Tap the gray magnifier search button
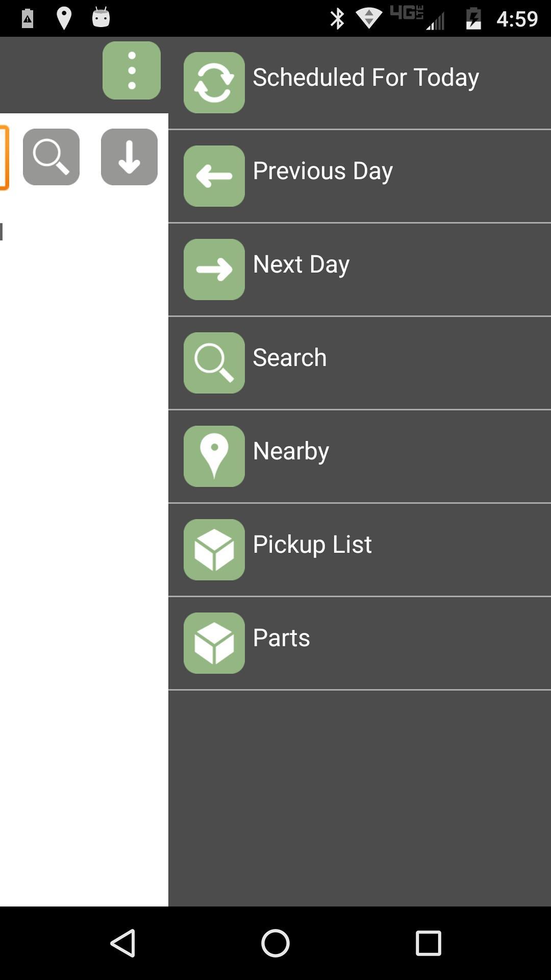The width and height of the screenshot is (551, 980). point(51,157)
